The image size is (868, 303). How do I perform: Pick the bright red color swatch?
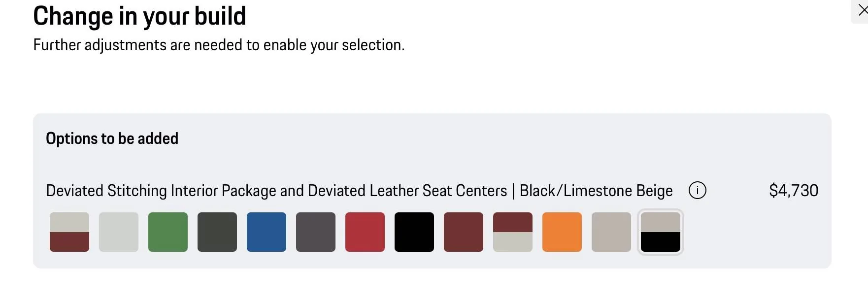coord(365,232)
